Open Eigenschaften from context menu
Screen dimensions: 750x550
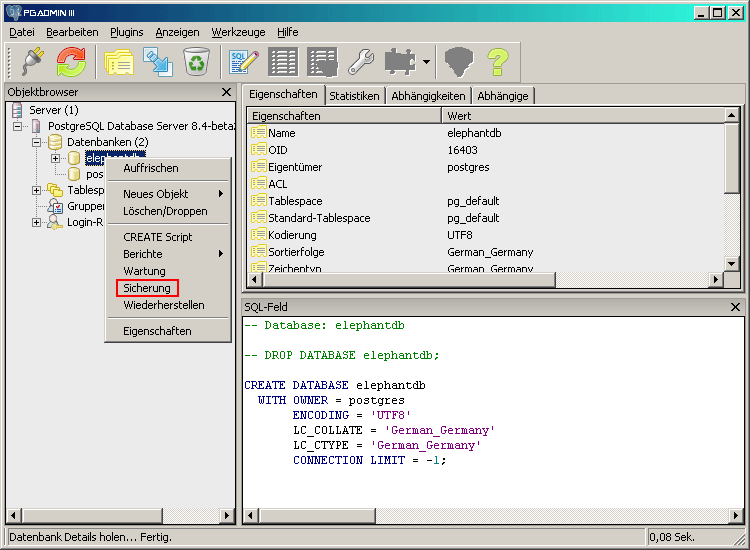coord(167,331)
